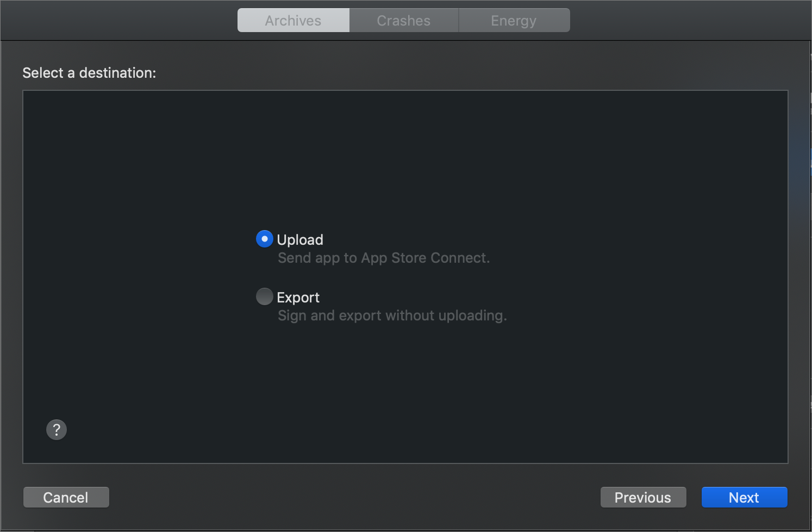Screen dimensions: 812x532
Task: Click the Upload option label text
Action: pos(300,240)
